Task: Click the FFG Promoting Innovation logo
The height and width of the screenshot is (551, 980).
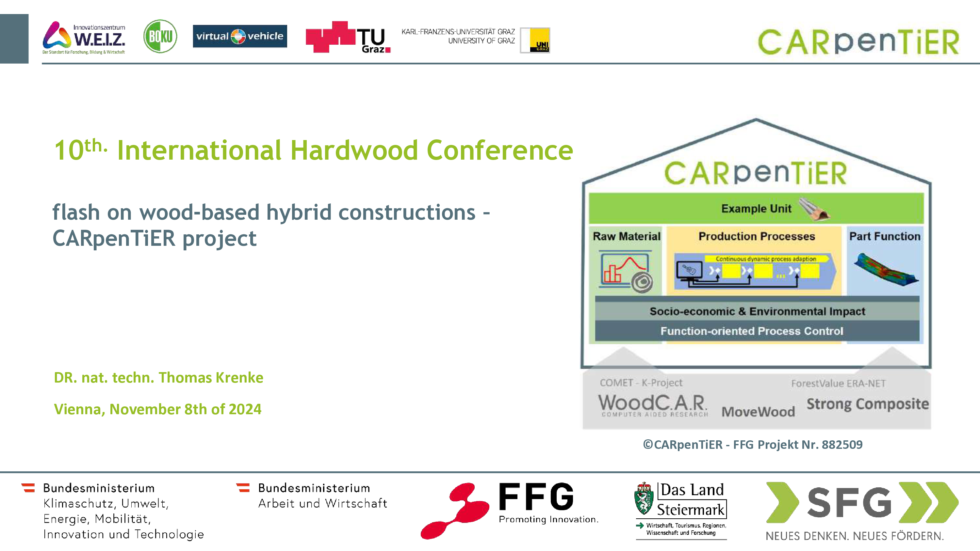Action: click(x=510, y=511)
